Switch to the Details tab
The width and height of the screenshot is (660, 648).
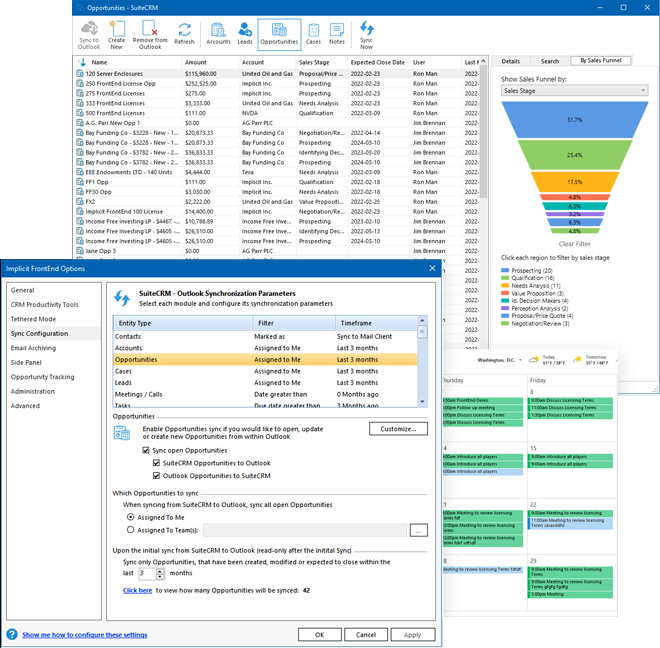[511, 61]
